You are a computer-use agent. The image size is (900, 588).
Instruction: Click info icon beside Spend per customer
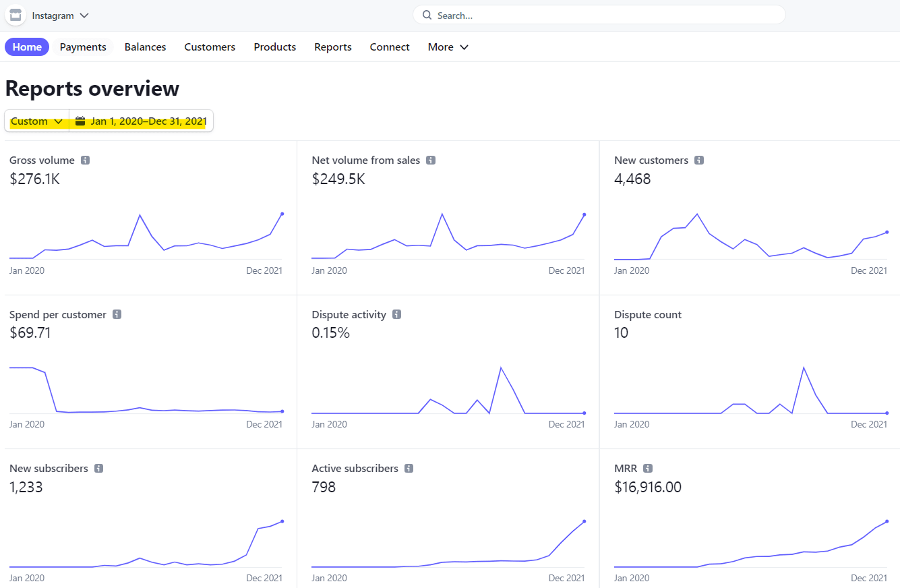[x=117, y=314]
